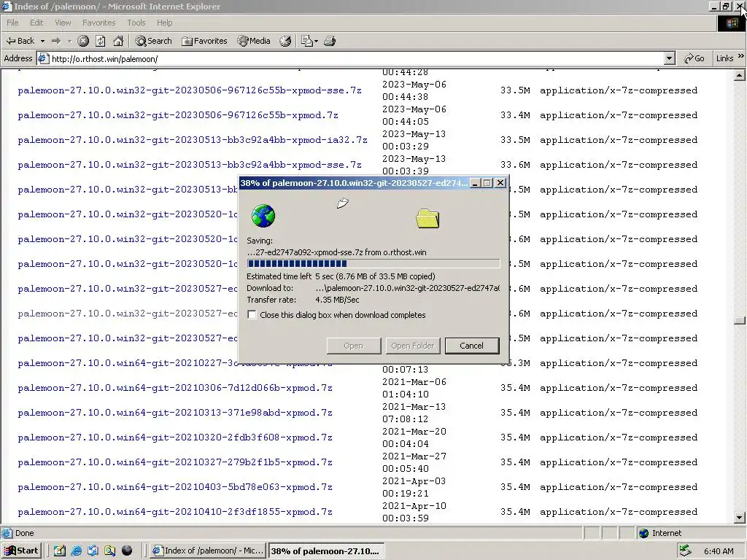The height and width of the screenshot is (560, 747).
Task: Open link win64-git-20210410-2f3df1855-xpmod.7z
Action: coord(175,512)
